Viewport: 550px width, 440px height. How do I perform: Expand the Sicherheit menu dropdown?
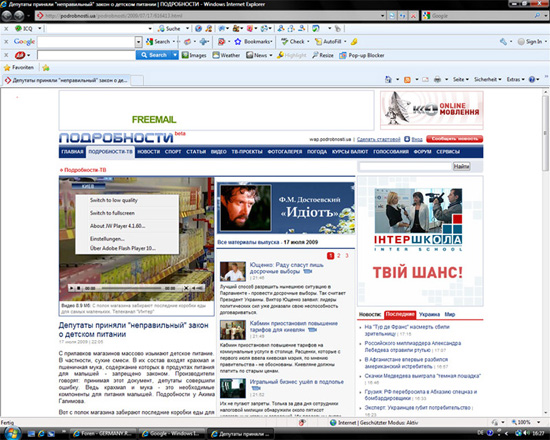click(488, 79)
